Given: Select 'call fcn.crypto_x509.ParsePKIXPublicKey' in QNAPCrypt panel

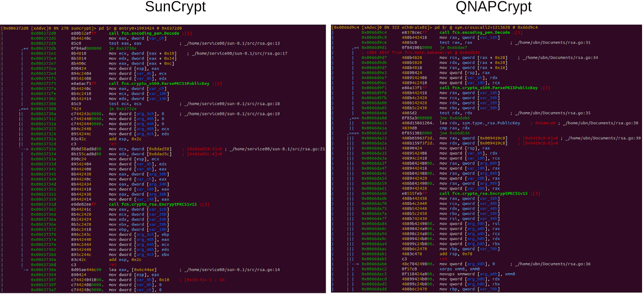Looking at the screenshot, I should (x=489, y=88).
